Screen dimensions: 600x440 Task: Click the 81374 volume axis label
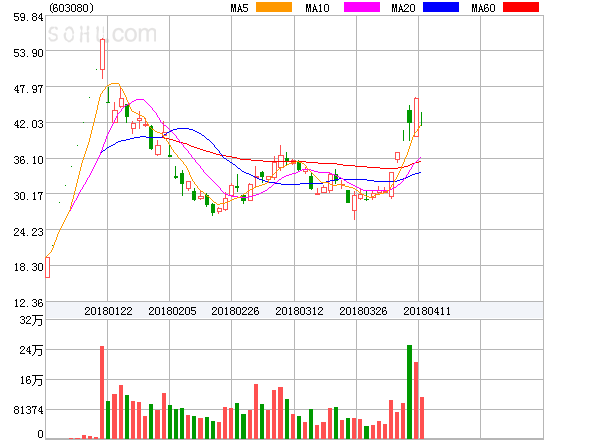(x=28, y=410)
